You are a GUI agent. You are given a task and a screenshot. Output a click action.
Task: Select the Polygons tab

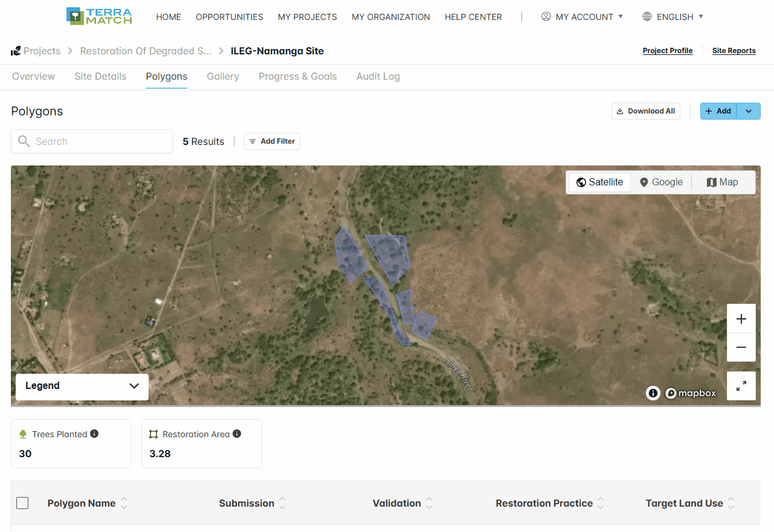pyautogui.click(x=167, y=77)
